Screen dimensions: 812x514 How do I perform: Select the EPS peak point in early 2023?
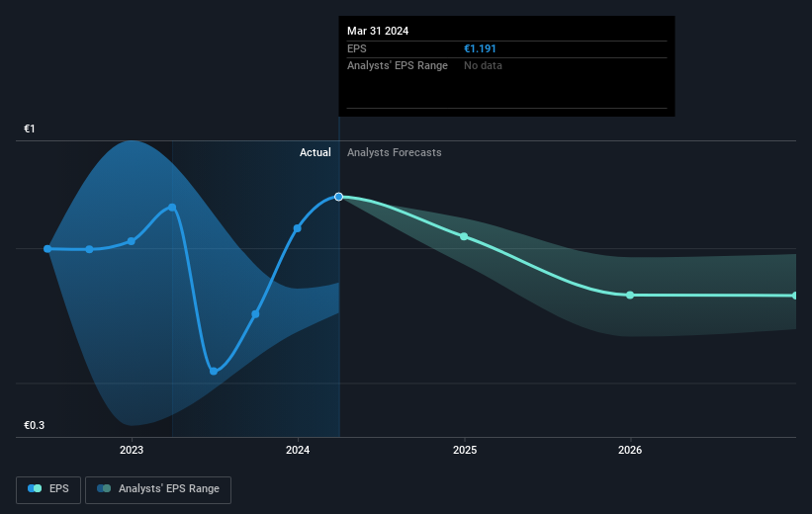pyautogui.click(x=172, y=208)
